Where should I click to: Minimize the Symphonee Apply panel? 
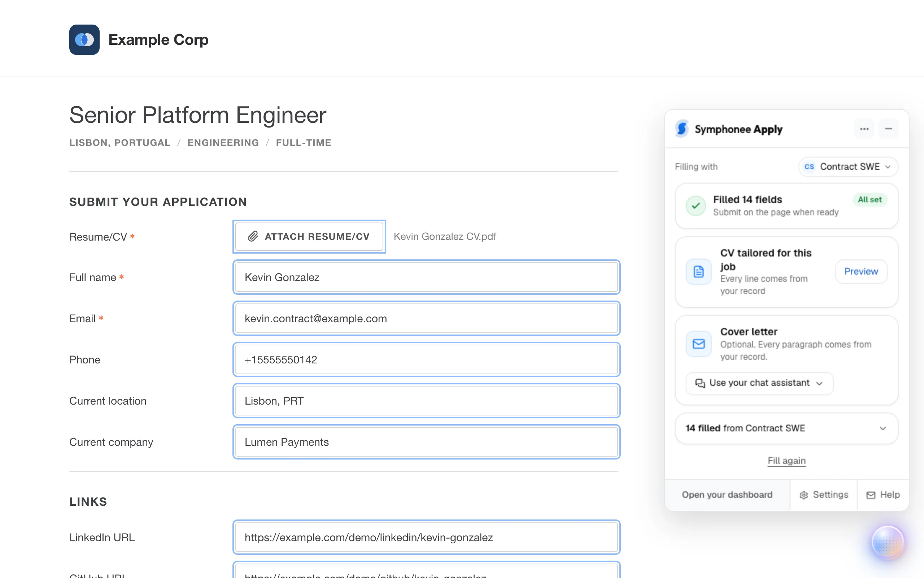[889, 129]
